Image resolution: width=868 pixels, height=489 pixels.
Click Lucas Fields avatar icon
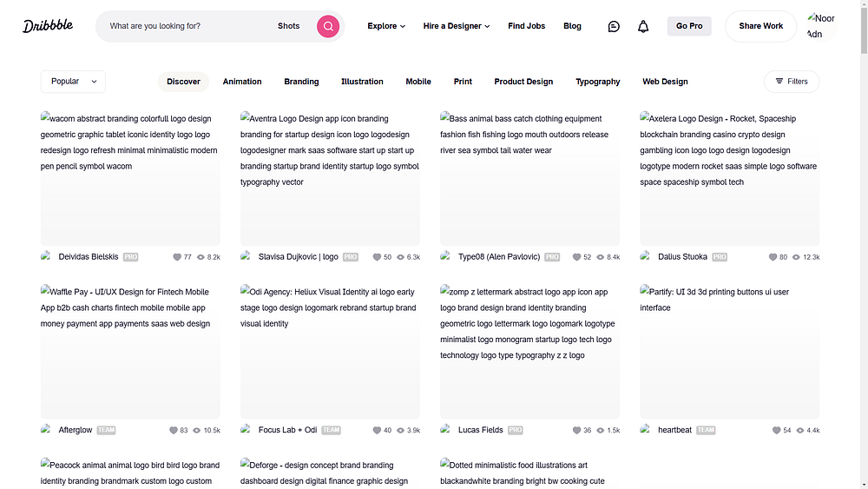point(446,430)
